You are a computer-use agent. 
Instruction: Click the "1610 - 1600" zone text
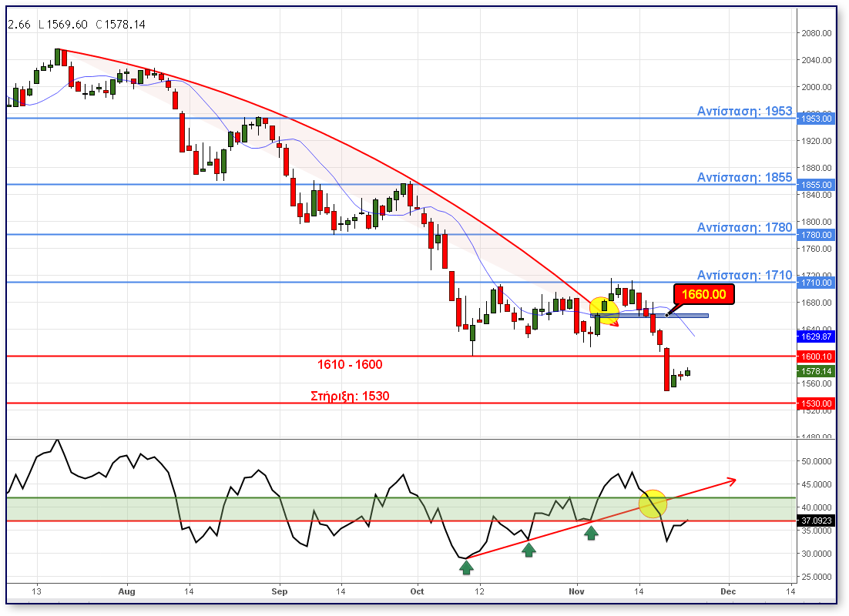coord(350,364)
